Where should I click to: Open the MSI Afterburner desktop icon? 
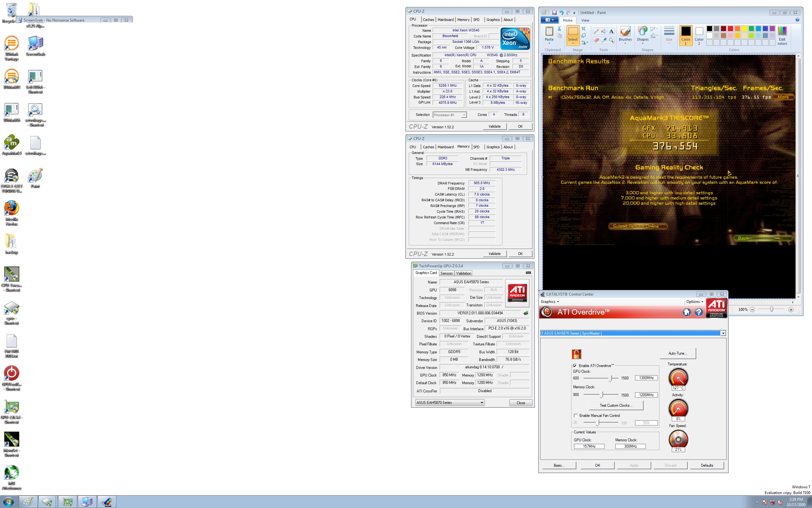tap(12, 478)
